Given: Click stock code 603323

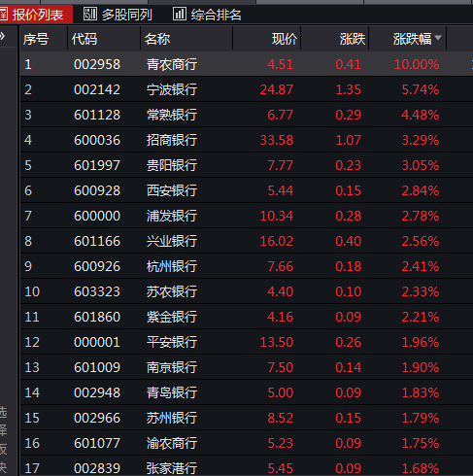Looking at the screenshot, I should (97, 291).
